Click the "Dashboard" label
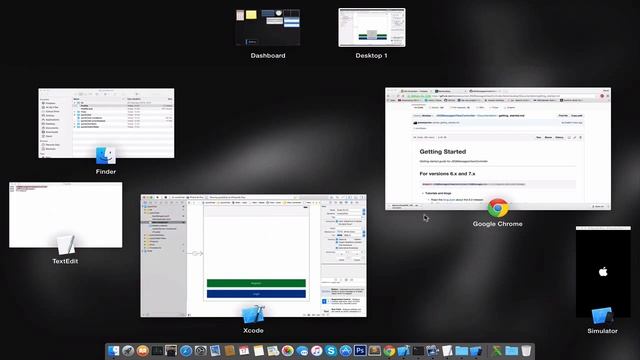The width and height of the screenshot is (640, 360). tap(268, 56)
